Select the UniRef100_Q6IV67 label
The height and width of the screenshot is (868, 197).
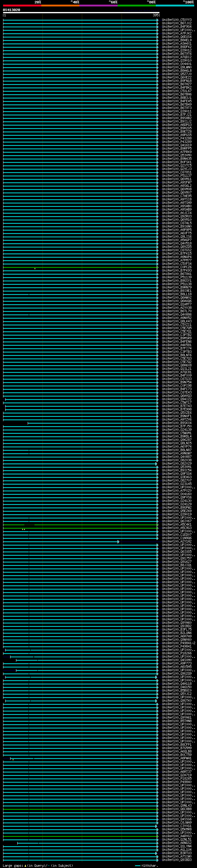point(177,521)
